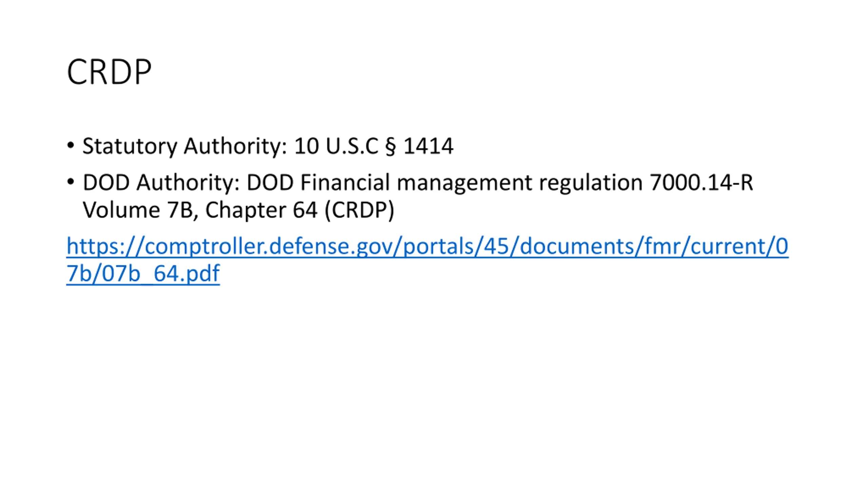Click the 10 U.S.C citation text
868x488 pixels.
[x=336, y=146]
